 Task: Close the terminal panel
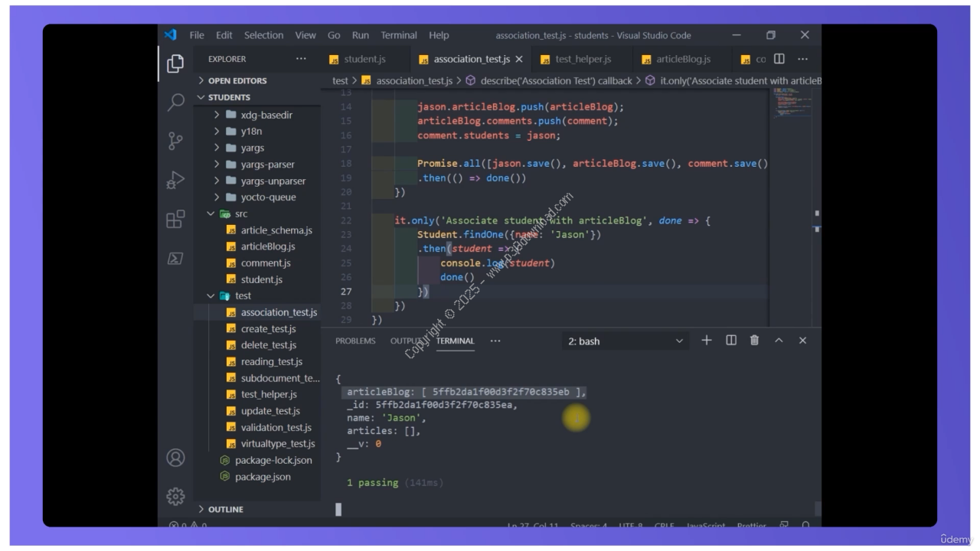802,341
